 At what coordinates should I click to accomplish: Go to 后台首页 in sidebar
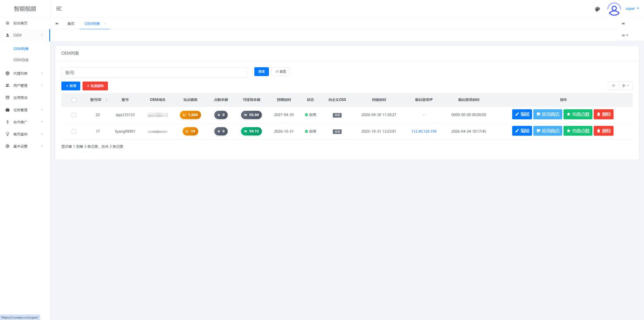pyautogui.click(x=25, y=23)
